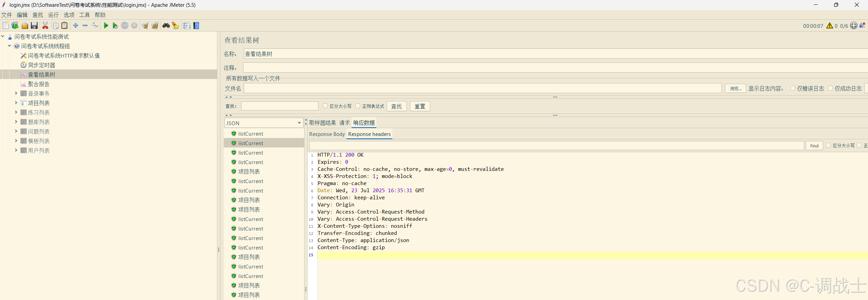
Task: Click the 查找 search text field
Action: tap(280, 106)
